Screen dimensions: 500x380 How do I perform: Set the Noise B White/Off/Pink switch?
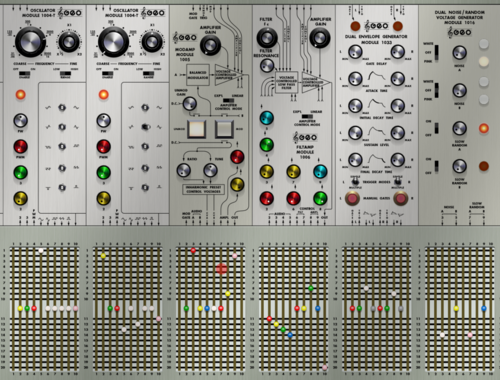(436, 90)
